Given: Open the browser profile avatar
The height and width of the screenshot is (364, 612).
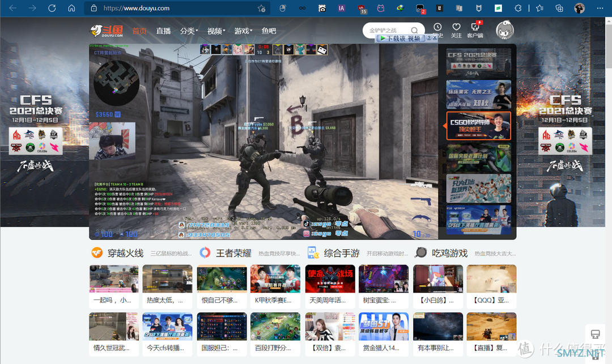Looking at the screenshot, I should coord(580,8).
